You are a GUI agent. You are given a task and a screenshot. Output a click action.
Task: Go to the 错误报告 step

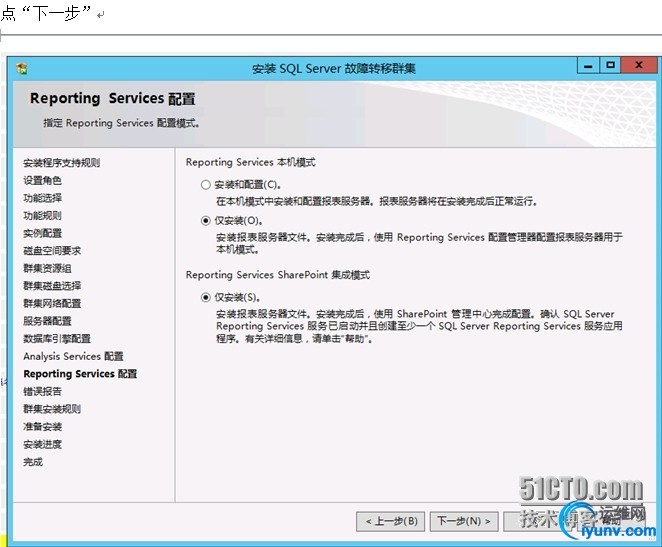[43, 391]
